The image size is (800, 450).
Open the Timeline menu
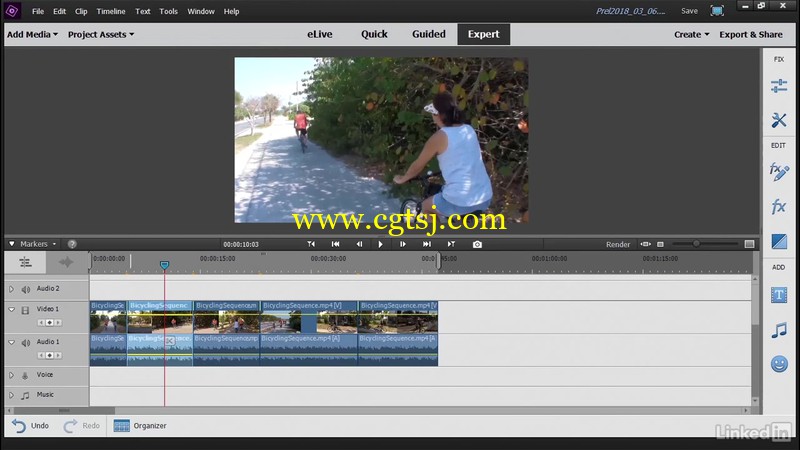point(111,11)
